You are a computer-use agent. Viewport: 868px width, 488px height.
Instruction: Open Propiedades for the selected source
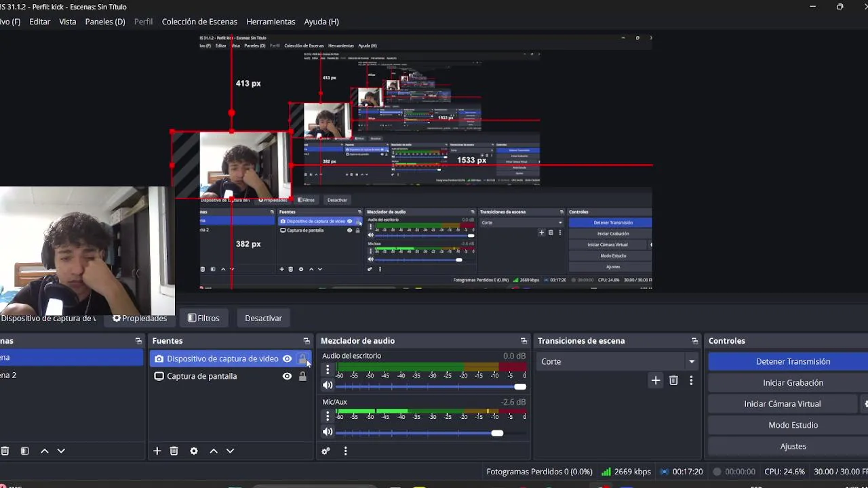[140, 318]
